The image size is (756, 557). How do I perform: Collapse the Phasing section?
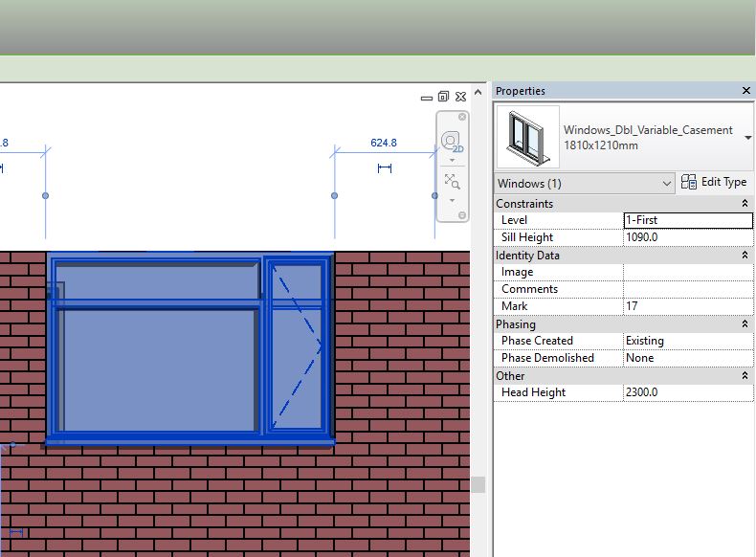coord(745,324)
